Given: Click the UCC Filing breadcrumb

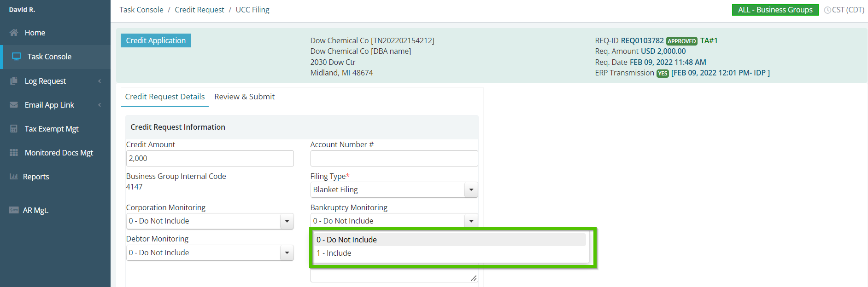Looking at the screenshot, I should coord(252,10).
